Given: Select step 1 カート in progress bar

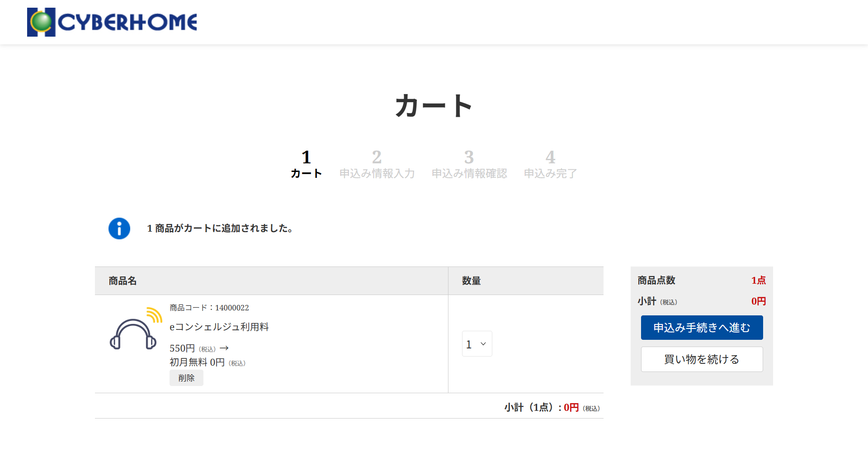Looking at the screenshot, I should [x=306, y=165].
